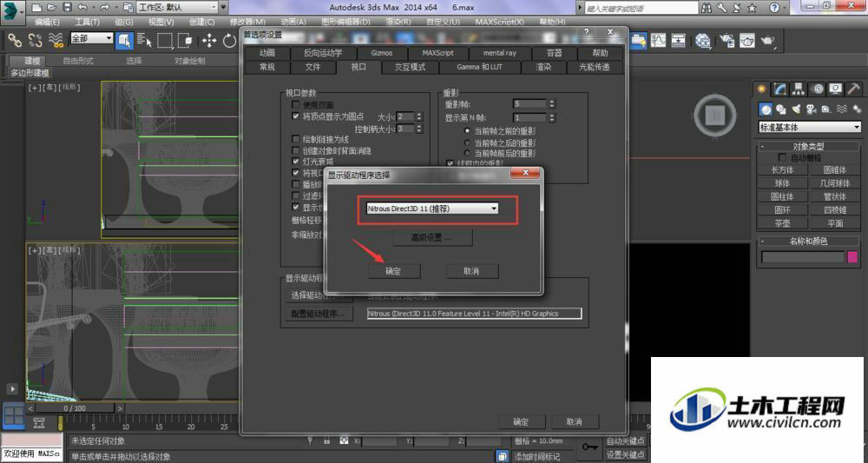This screenshot has width=868, height=463.
Task: Select the 当前帧前后的重影 radio button
Action: pyautogui.click(x=467, y=153)
